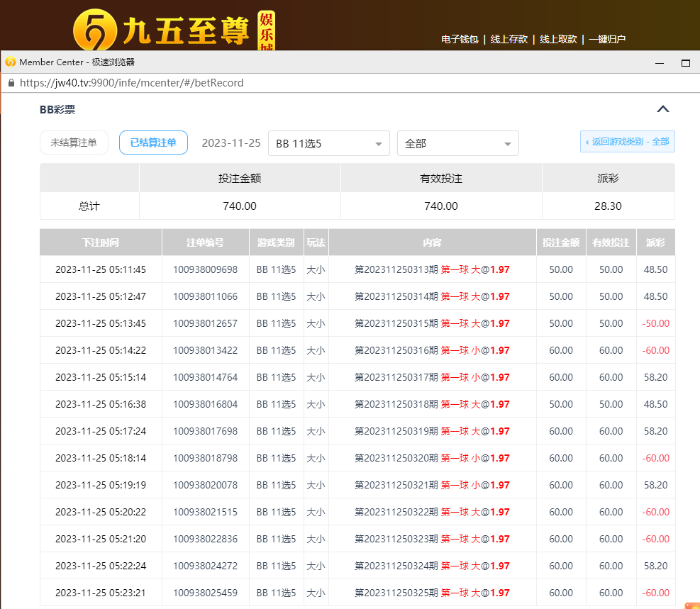Select bet number 100938014764

206,377
